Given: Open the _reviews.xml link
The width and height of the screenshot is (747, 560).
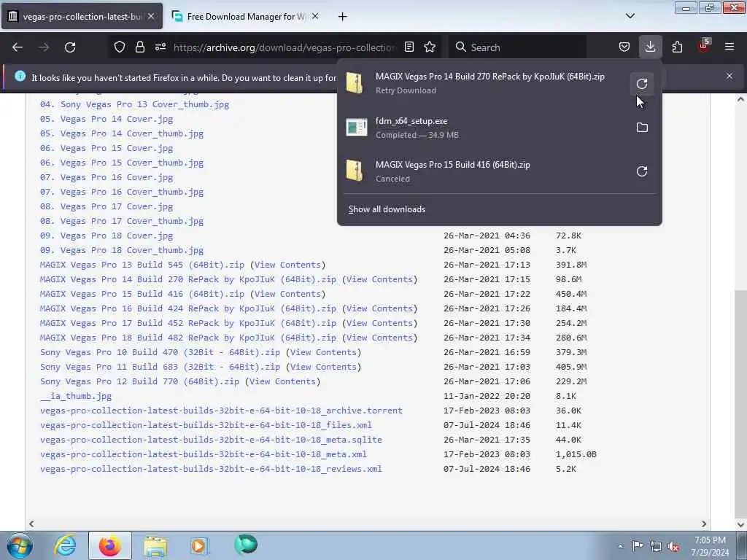Looking at the screenshot, I should tap(211, 469).
